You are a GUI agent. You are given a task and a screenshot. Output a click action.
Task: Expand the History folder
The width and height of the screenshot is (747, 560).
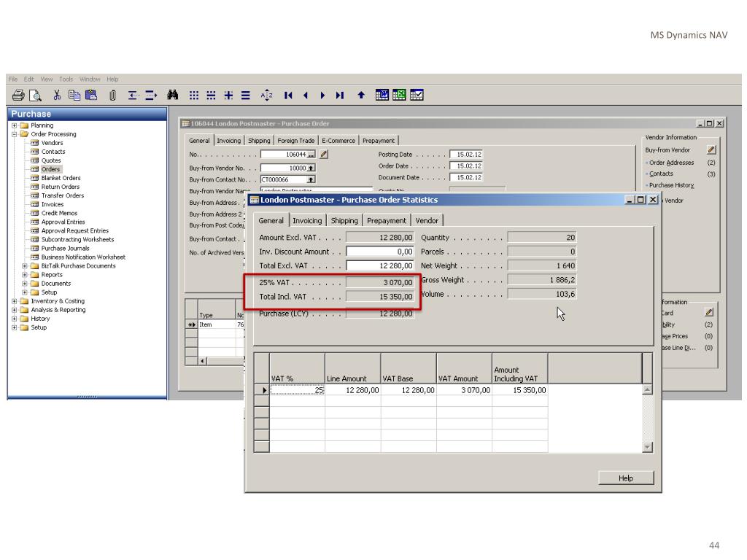[15, 319]
